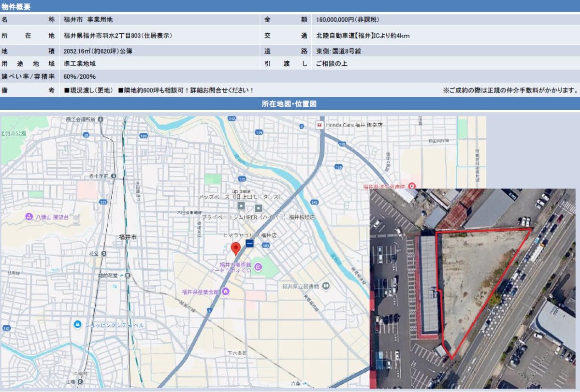Click the 所在地図・位置図 header bar

[x=290, y=102]
